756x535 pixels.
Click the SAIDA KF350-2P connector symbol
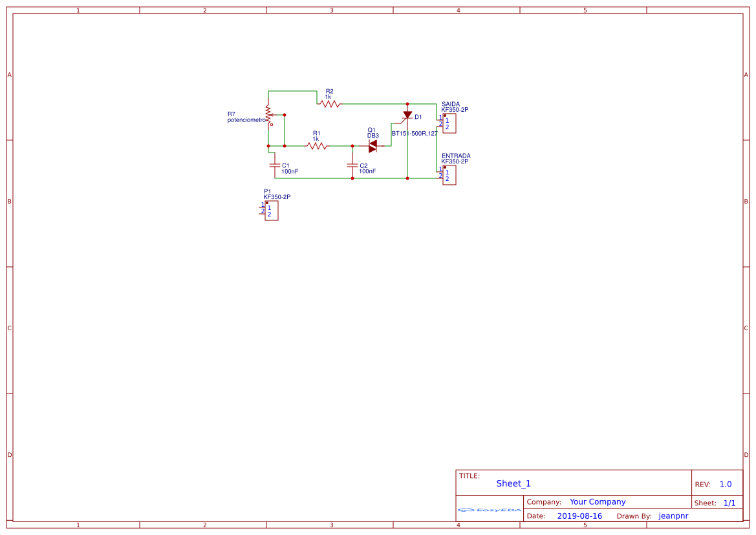[x=449, y=122]
